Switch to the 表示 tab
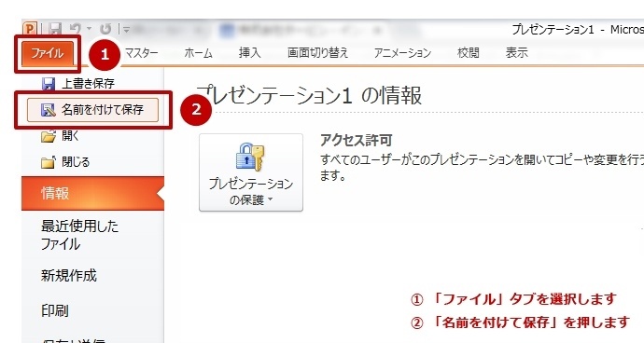 click(517, 53)
